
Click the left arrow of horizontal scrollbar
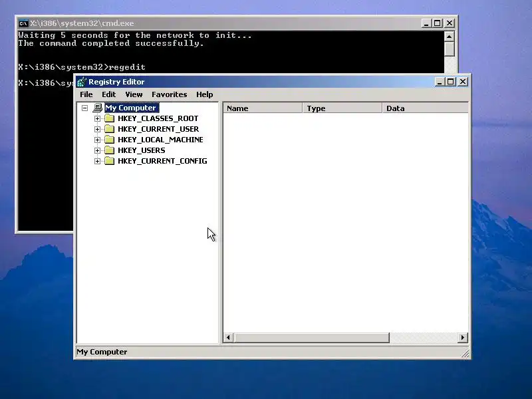coord(228,338)
